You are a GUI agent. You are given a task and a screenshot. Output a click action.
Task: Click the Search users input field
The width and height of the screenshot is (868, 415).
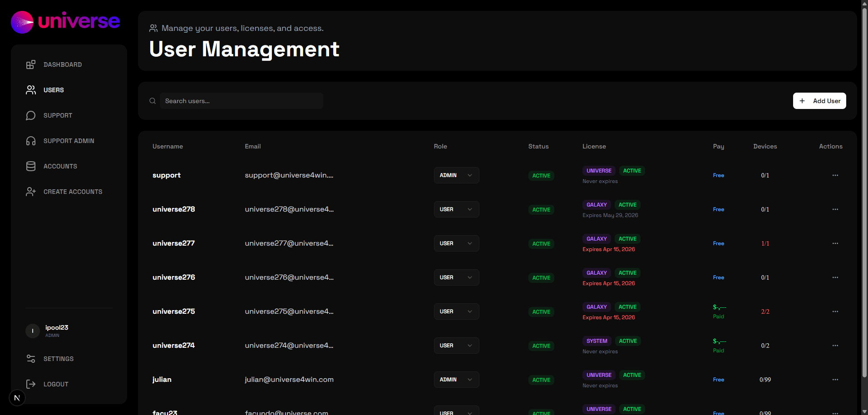tap(242, 101)
